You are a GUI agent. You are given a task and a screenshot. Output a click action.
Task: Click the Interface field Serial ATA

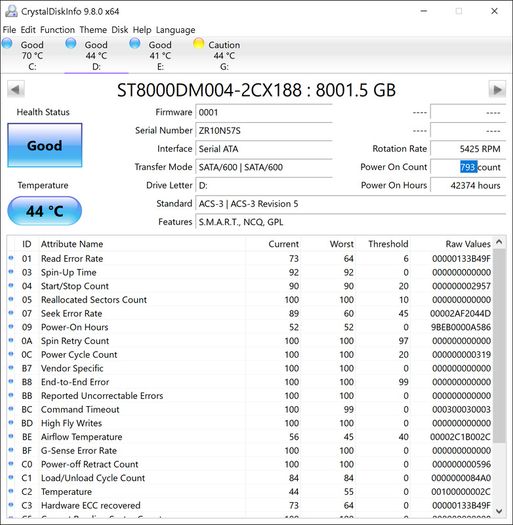264,149
